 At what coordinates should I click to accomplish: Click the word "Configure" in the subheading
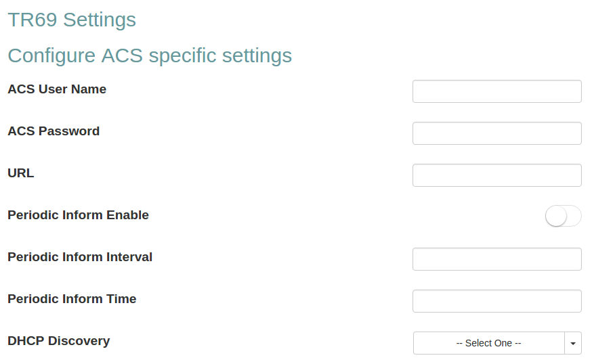(51, 55)
